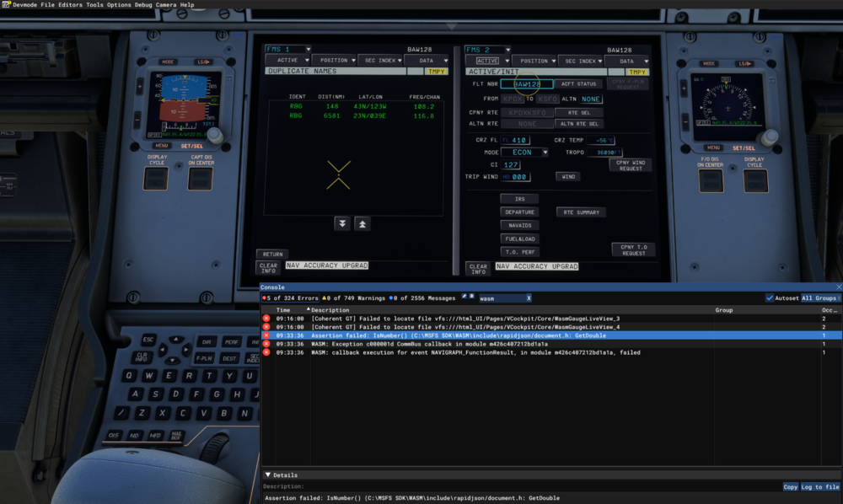Collapse the Details section
Viewport: 843px width, 504px height.
pyautogui.click(x=267, y=475)
